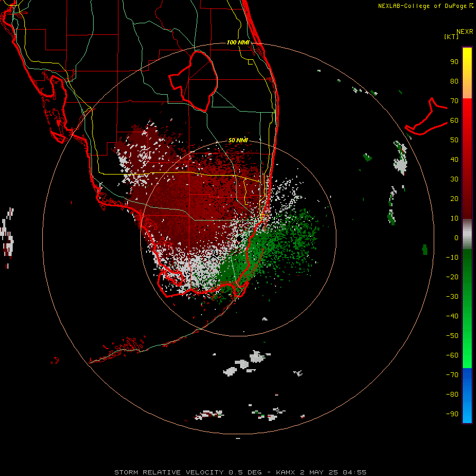Image resolution: width=476 pixels, height=476 pixels.
Task: Click the -40 value on velocity scale
Action: click(452, 316)
